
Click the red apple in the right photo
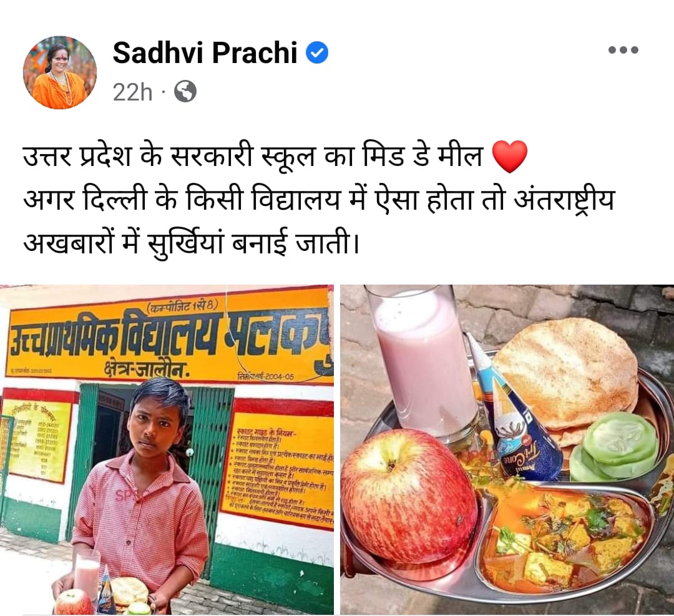(409, 496)
